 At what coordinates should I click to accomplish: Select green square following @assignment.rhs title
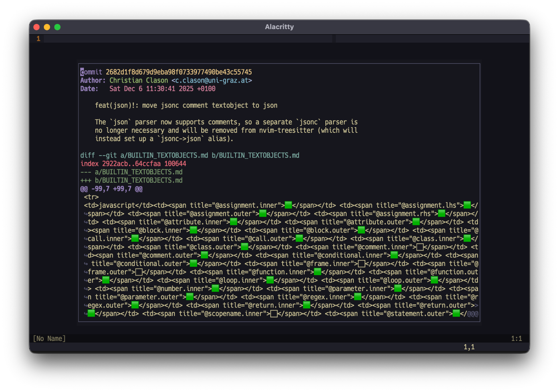pyautogui.click(x=442, y=214)
